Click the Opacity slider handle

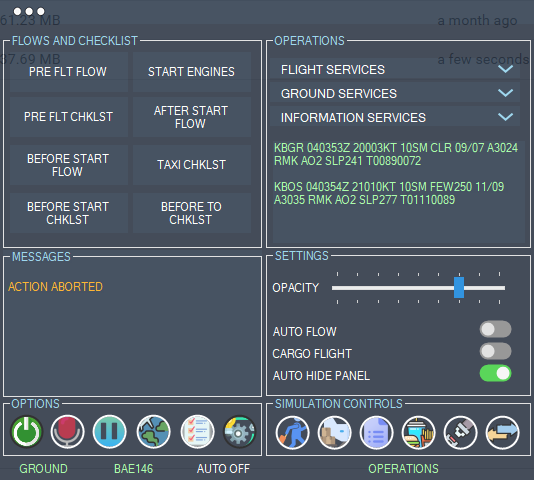tap(459, 288)
